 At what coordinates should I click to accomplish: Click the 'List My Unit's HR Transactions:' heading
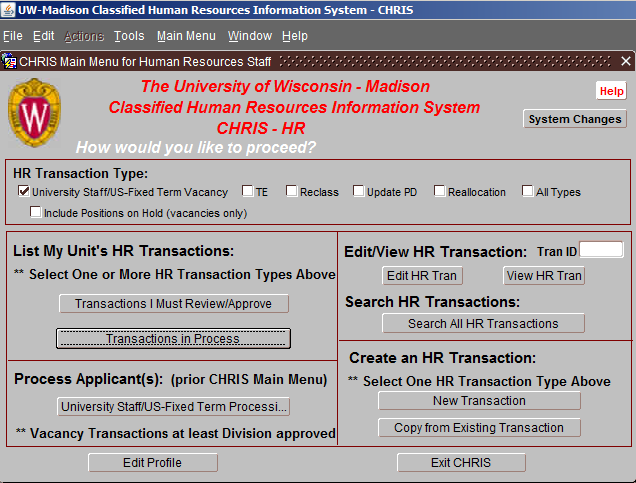coord(124,251)
